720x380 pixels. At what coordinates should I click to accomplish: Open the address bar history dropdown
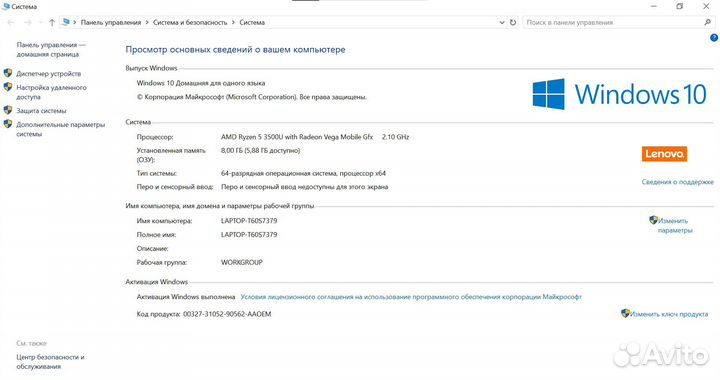501,22
